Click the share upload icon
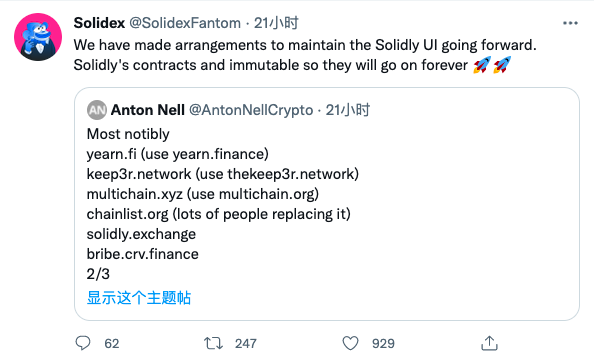 pyautogui.click(x=489, y=343)
